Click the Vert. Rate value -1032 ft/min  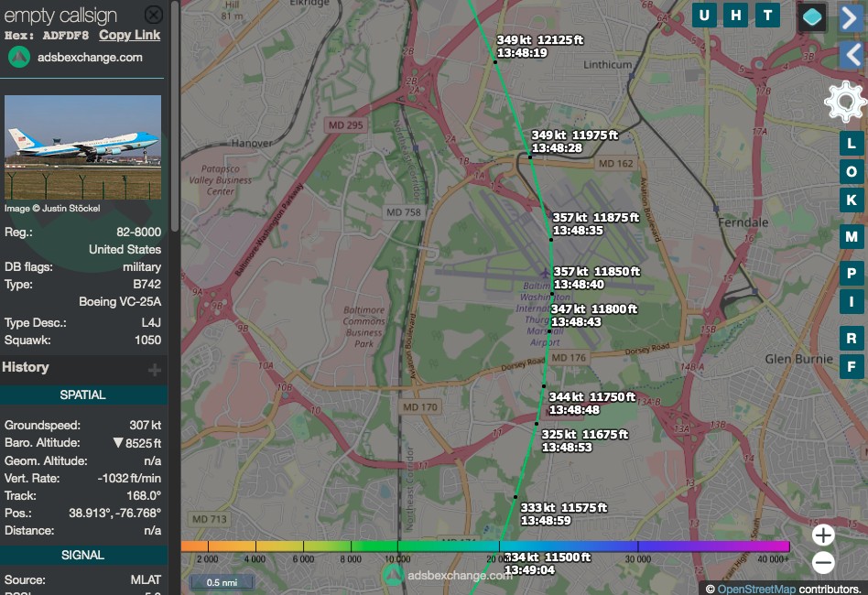[129, 478]
